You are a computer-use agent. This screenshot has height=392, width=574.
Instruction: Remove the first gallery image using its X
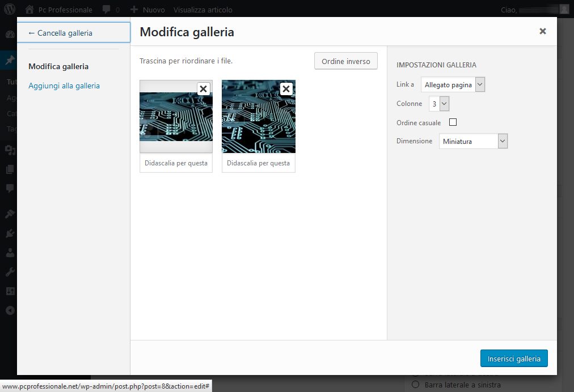203,89
